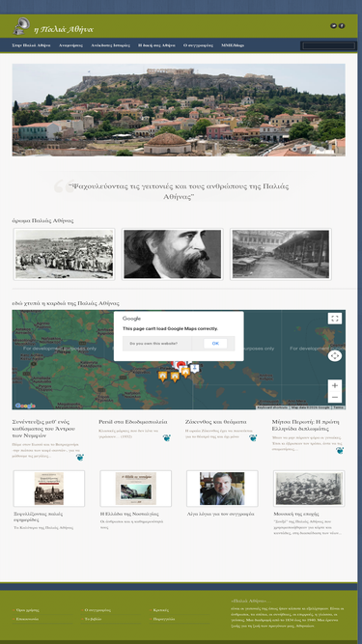Open 'Keyboard shortcuts' on the map
The width and height of the screenshot is (362, 644).
coord(272,407)
